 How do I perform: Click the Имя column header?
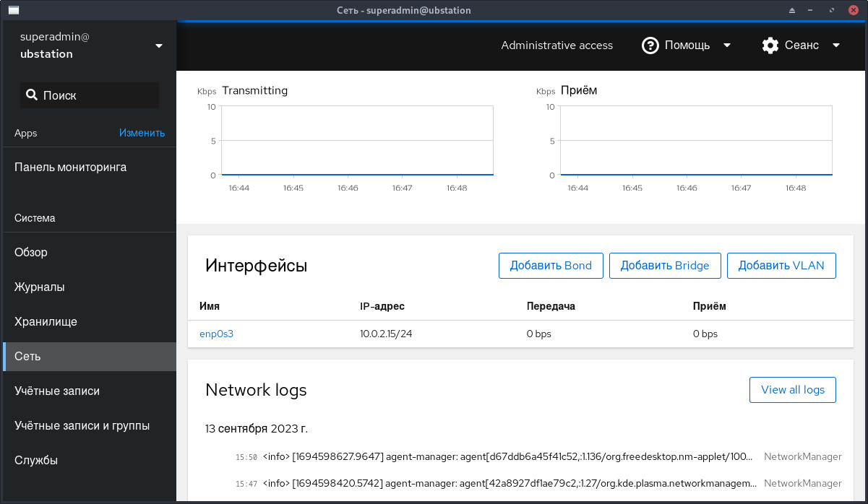[x=210, y=306]
